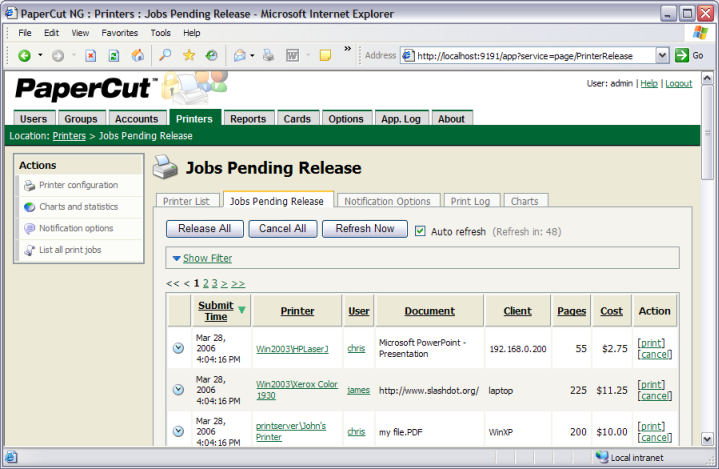This screenshot has height=469, width=719.
Task: Expand the toolbar overflow chevron
Action: pyautogui.click(x=348, y=48)
